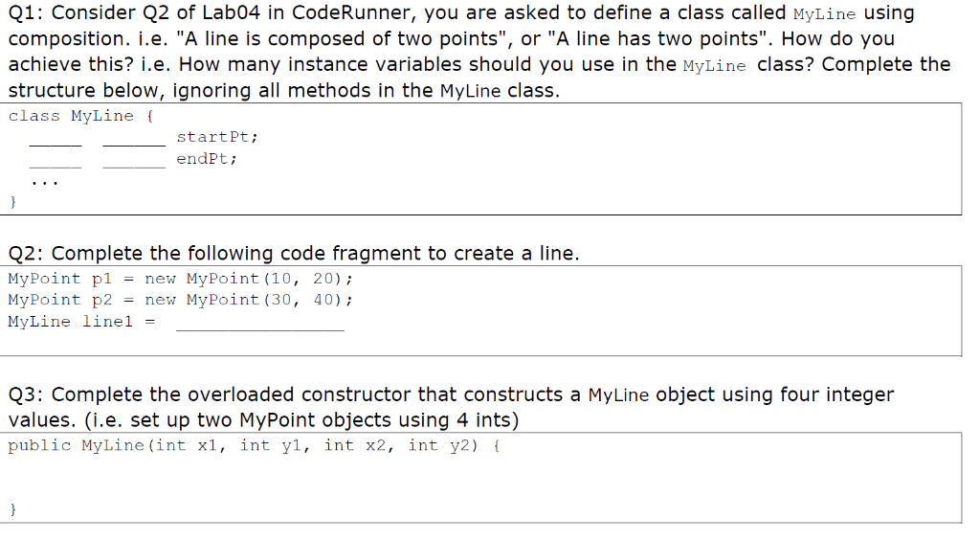
Task: Click the startPt; variable name
Action: coord(217,137)
